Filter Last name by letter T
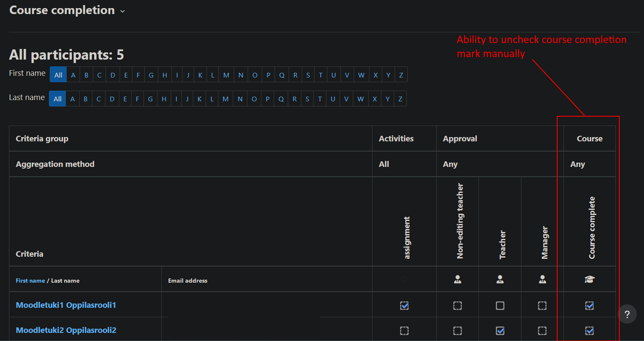The width and height of the screenshot is (644, 341). coord(320,99)
